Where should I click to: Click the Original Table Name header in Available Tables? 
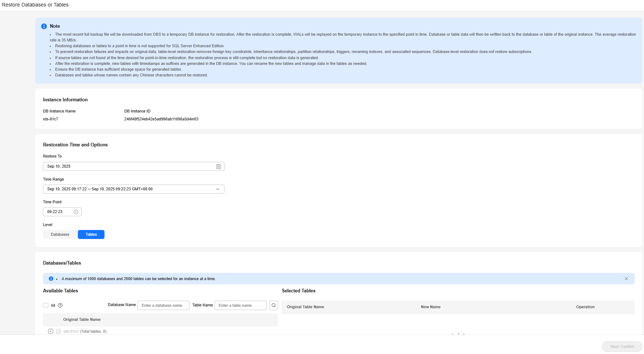[82, 320]
